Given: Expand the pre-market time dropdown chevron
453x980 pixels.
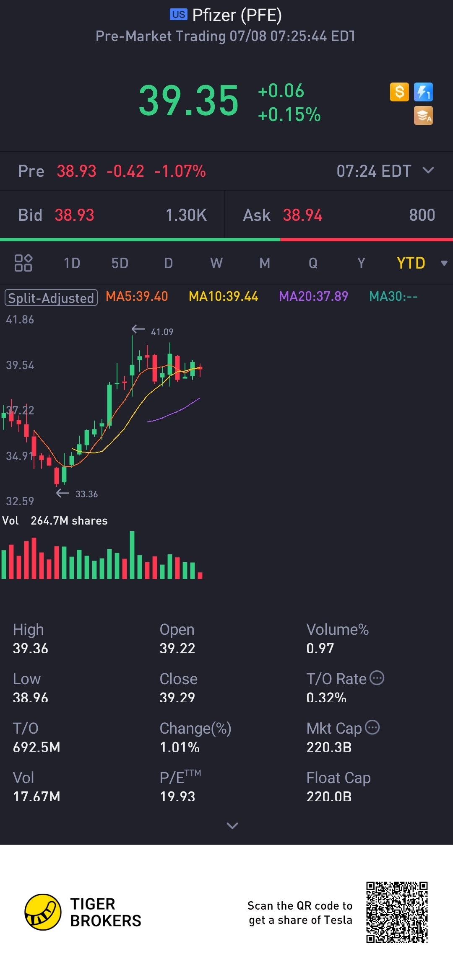Looking at the screenshot, I should tap(428, 170).
